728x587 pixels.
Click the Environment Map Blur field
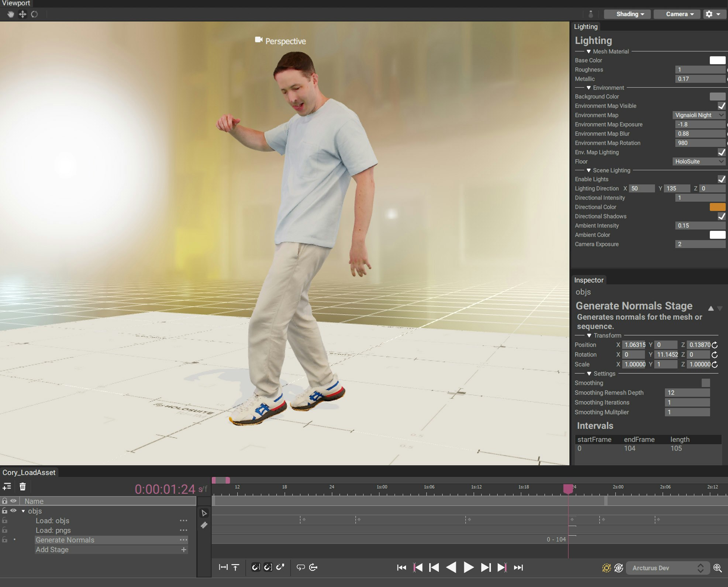[700, 133]
